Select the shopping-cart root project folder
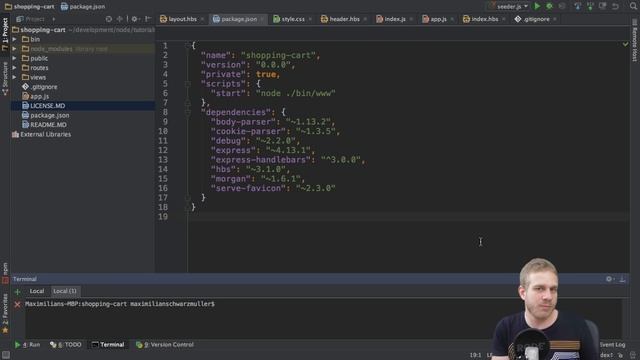The width and height of the screenshot is (640, 360). (x=42, y=30)
